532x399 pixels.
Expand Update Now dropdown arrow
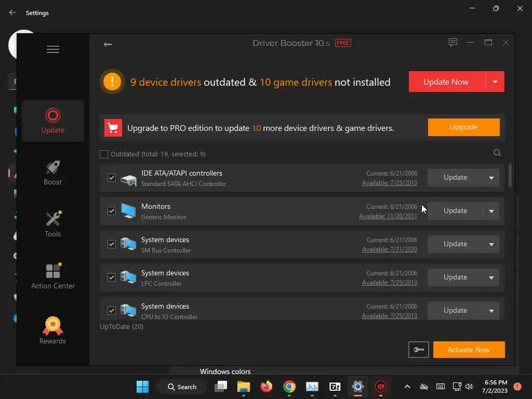click(495, 82)
